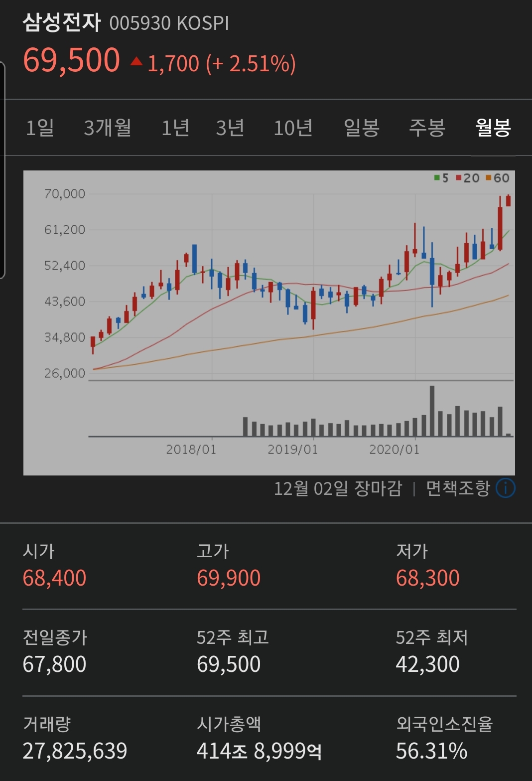Image resolution: width=532 pixels, height=781 pixels.
Task: Tap the current price 69,500
Action: (72, 60)
